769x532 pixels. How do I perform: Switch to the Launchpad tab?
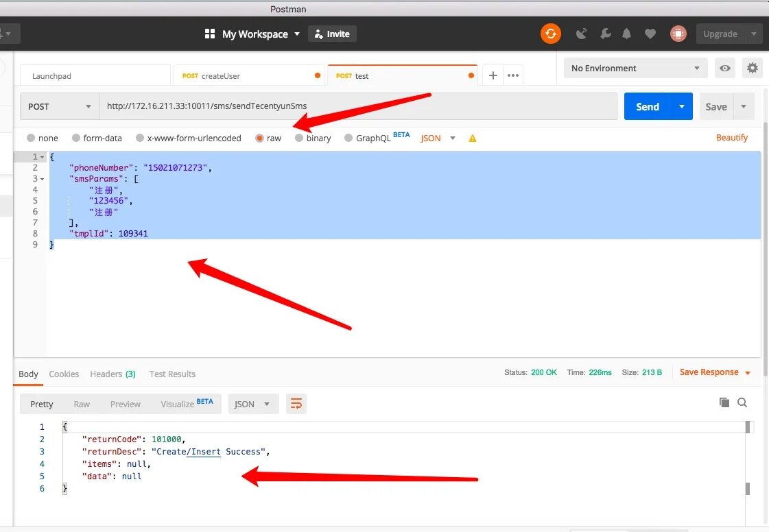click(95, 75)
